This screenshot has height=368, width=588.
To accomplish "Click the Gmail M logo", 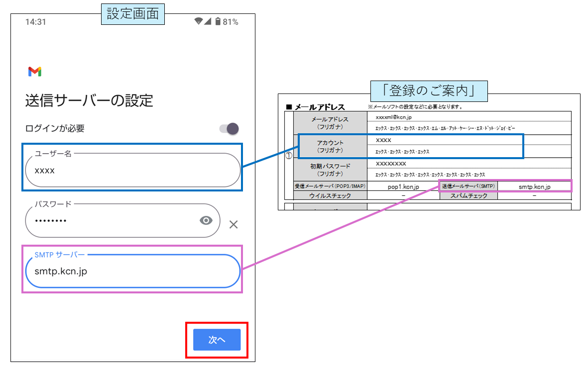I will pos(34,71).
